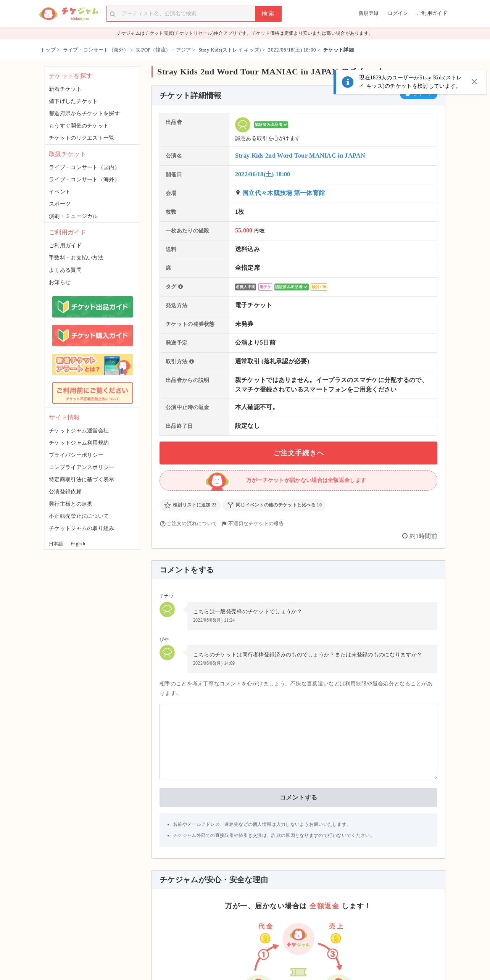Image resolution: width=490 pixels, height=980 pixels.
Task: Click the seller avatar icon
Action: (242, 125)
